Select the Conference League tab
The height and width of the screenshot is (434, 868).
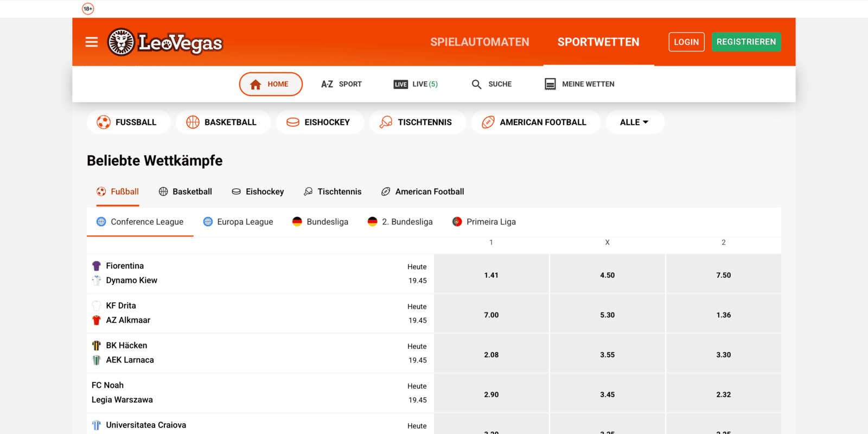pos(140,222)
